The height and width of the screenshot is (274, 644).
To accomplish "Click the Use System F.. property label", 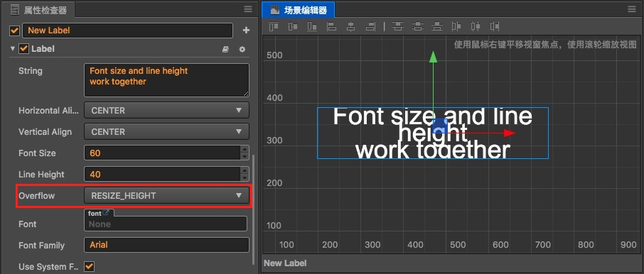I will coord(48,267).
